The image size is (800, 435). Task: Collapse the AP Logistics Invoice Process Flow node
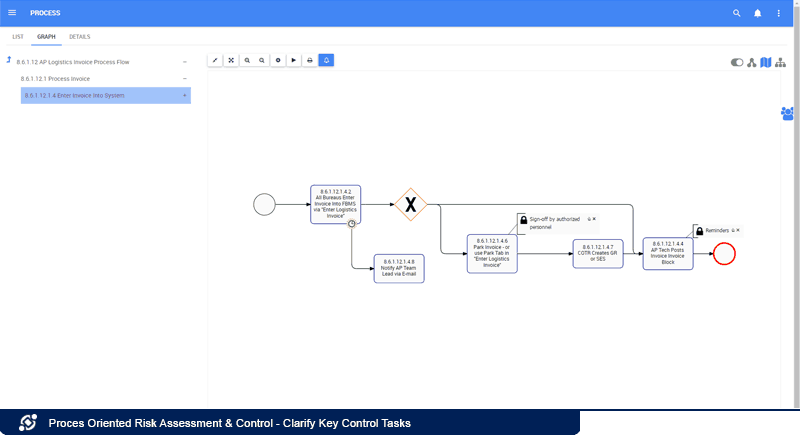click(x=185, y=62)
